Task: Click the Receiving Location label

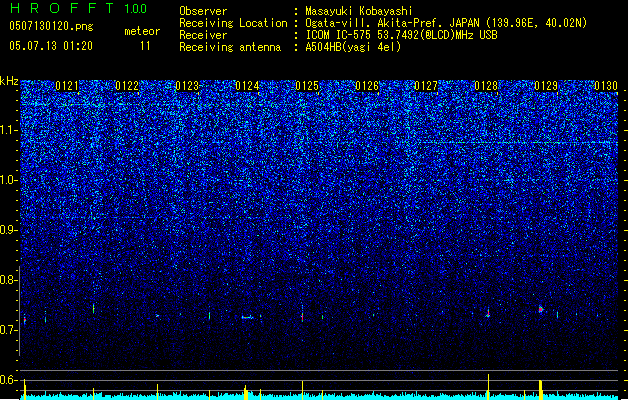Action: (233, 23)
